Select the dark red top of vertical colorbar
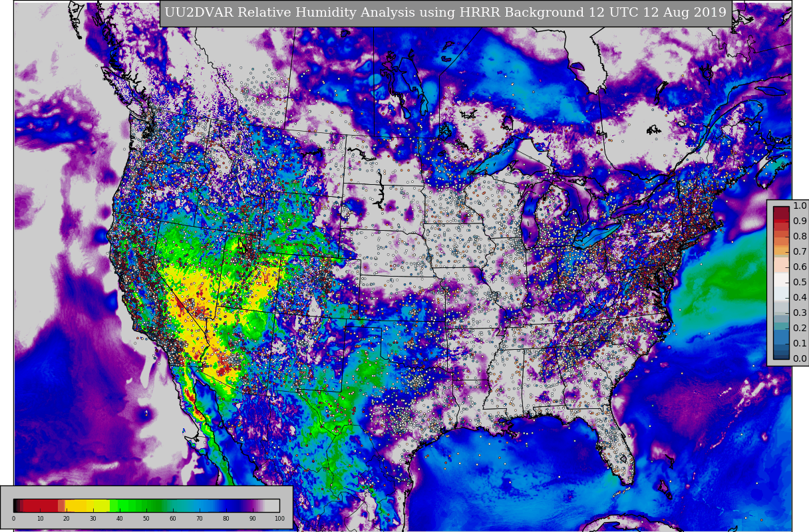The image size is (809, 532). pos(781,213)
